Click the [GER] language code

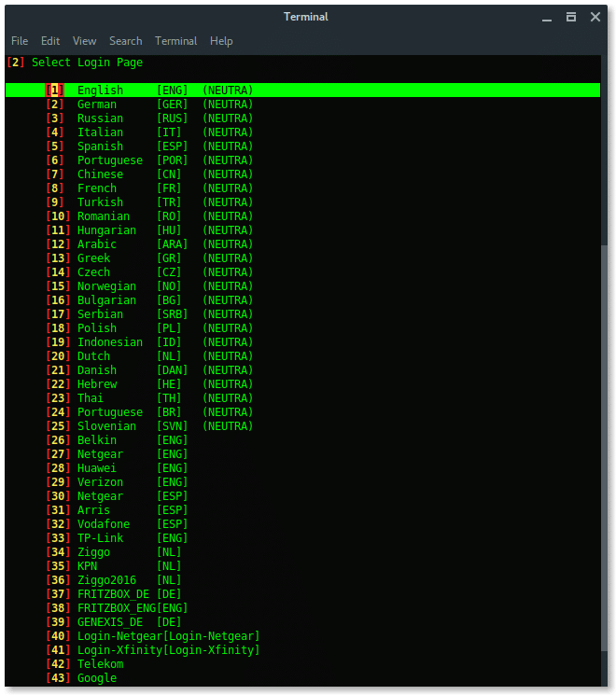[172, 104]
